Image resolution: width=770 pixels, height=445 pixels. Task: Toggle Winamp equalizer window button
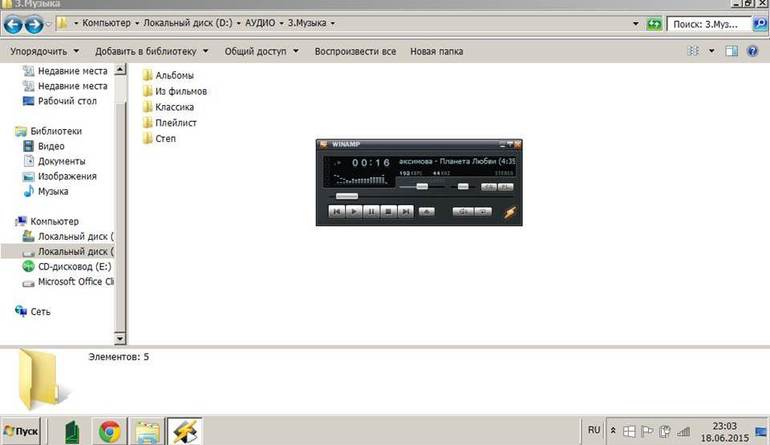[489, 187]
